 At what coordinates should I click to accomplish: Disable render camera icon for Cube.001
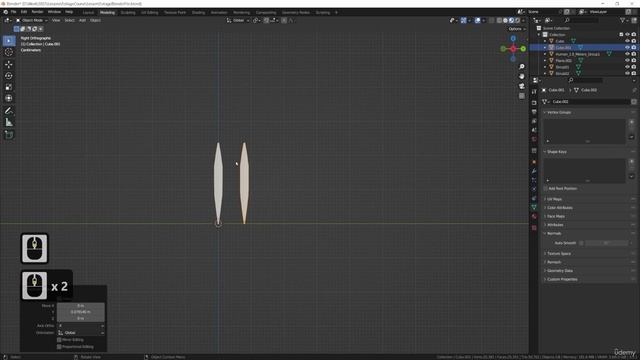point(634,47)
